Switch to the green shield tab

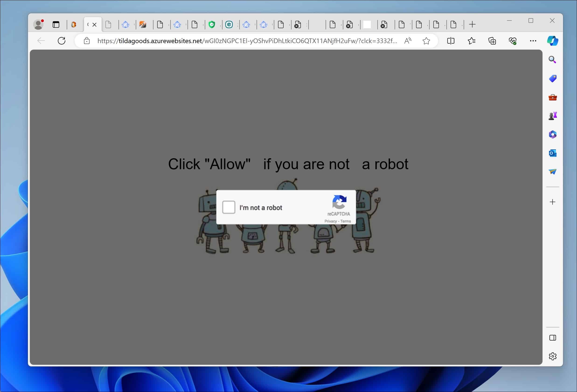point(212,24)
